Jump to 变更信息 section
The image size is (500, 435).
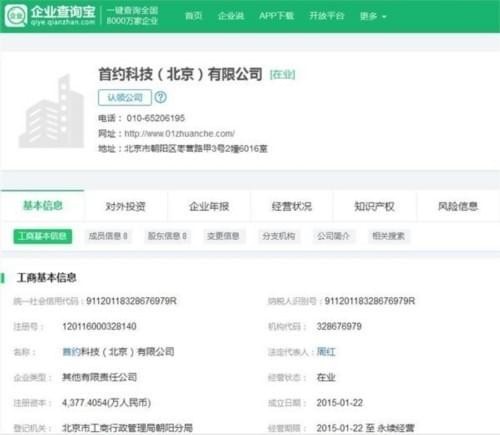[223, 236]
